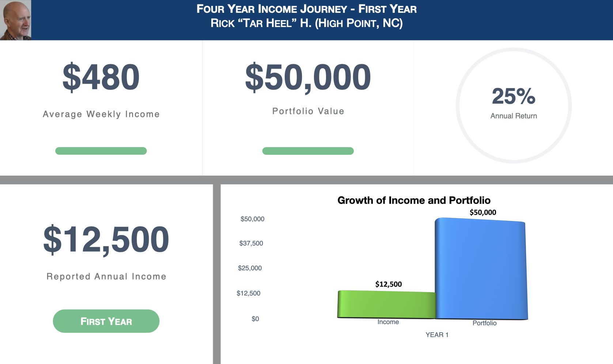Viewport: 613px width, 364px height.
Task: Click the profile photo thumbnail of Rick
Action: (x=15, y=20)
